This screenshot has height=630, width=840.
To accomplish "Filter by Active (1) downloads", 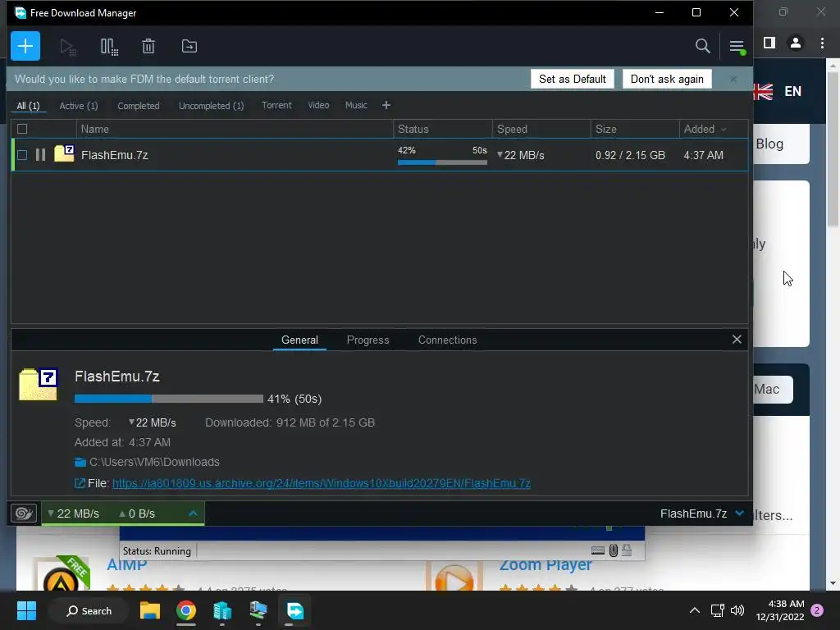I will (78, 106).
